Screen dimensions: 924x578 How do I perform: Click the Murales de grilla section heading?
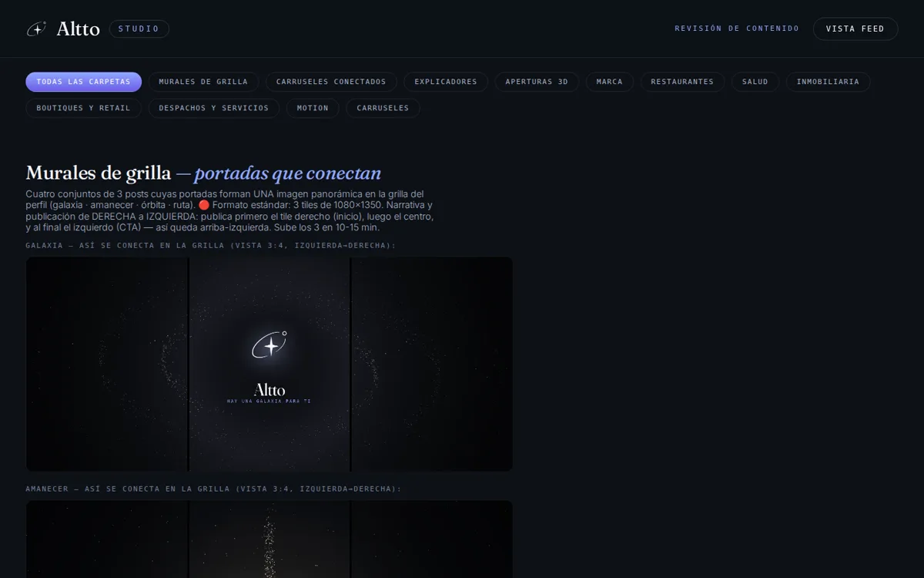tap(203, 173)
